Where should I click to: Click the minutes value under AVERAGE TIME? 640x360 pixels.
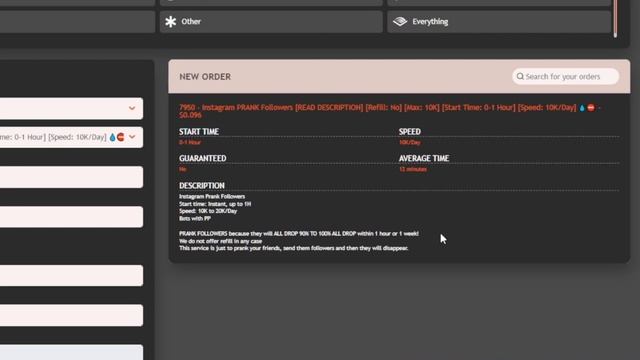[413, 169]
